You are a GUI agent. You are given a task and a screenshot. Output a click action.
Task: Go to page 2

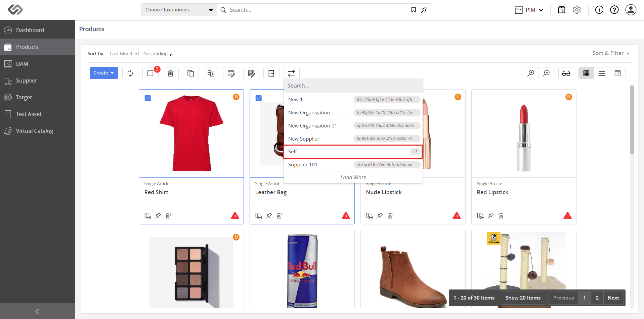pyautogui.click(x=597, y=298)
